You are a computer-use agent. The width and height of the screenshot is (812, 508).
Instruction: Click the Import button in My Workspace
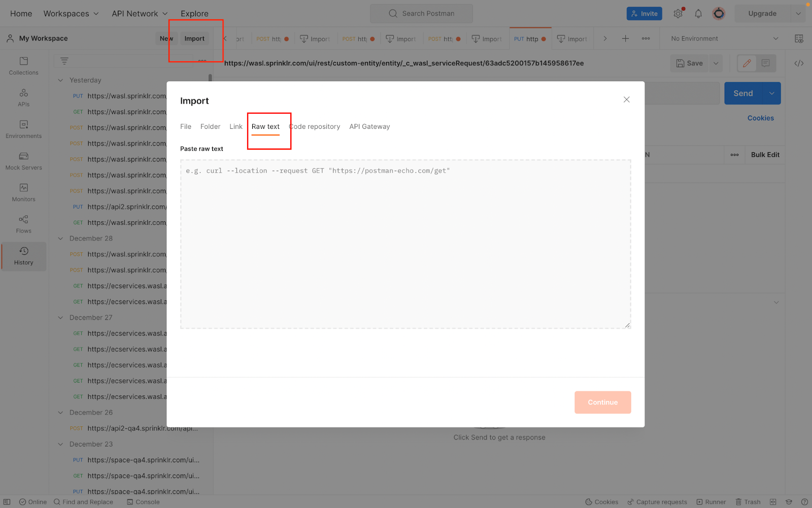(x=194, y=39)
